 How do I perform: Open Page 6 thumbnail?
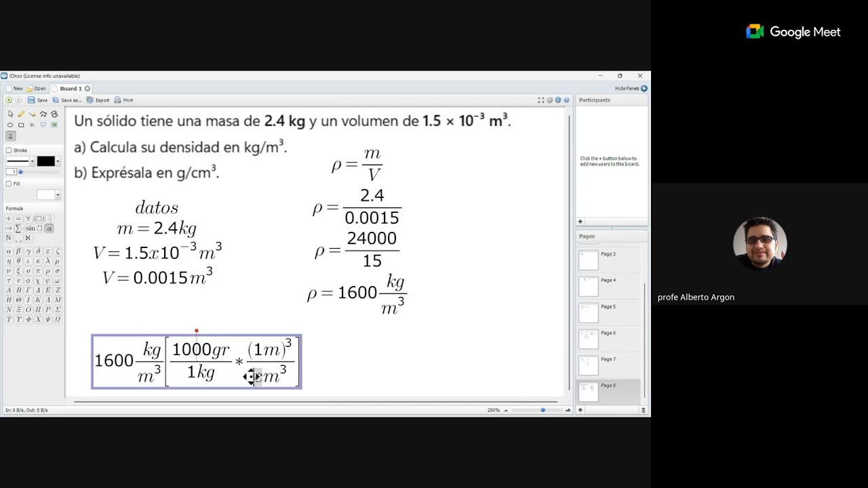[x=589, y=338]
